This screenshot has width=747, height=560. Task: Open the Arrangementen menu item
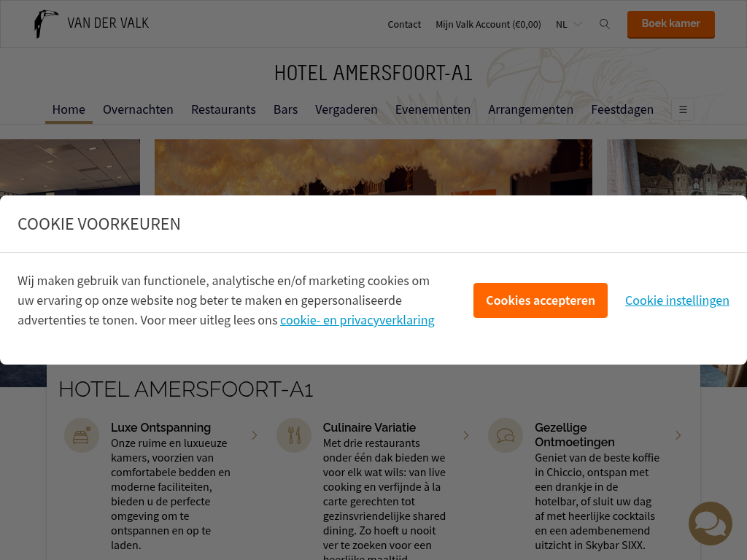coord(531,109)
